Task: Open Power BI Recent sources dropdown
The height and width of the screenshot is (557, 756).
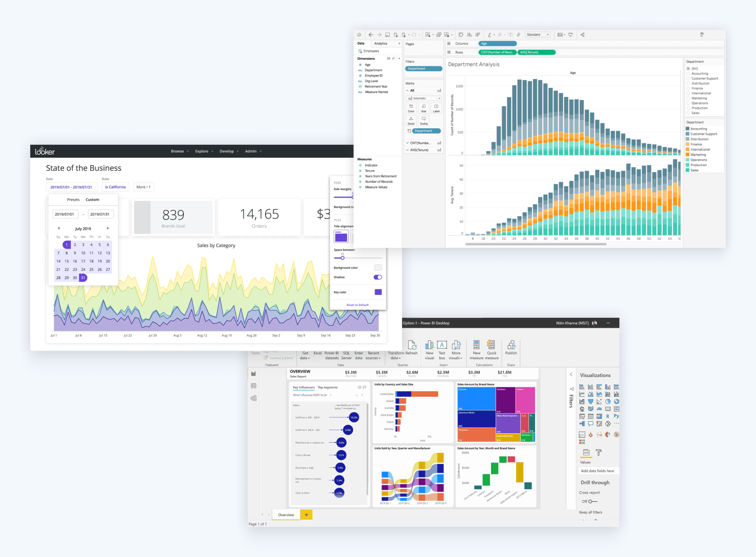Action: point(373,355)
